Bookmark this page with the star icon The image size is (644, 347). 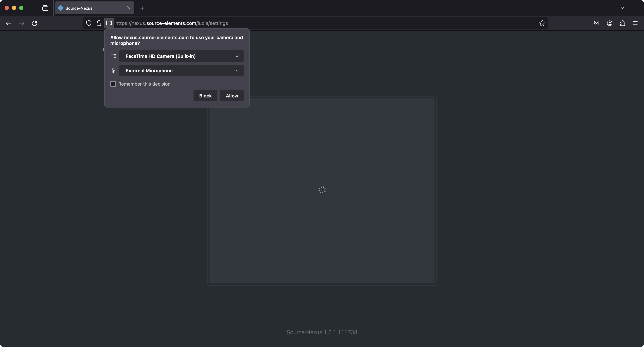point(542,23)
